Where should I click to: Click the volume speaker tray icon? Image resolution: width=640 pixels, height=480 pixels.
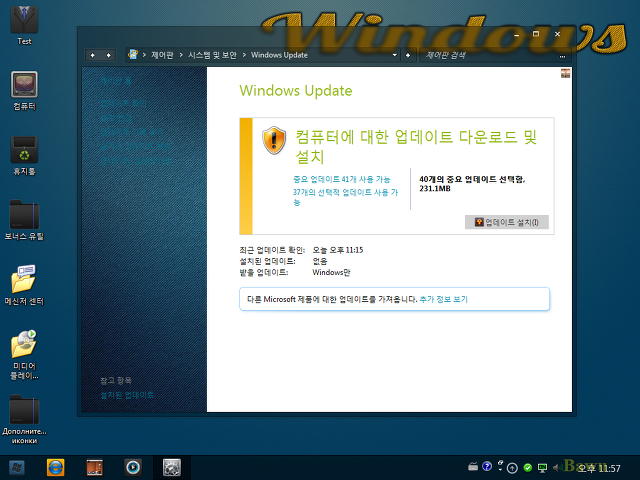[x=556, y=468]
